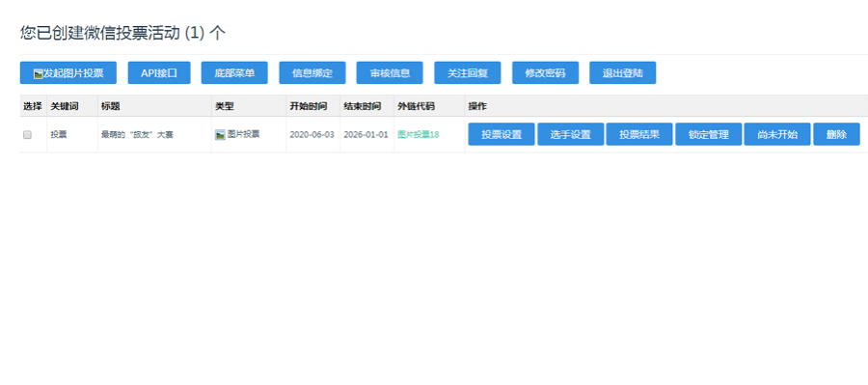Click the 投票 keyword cell
This screenshot has width=868, height=385.
tap(58, 135)
